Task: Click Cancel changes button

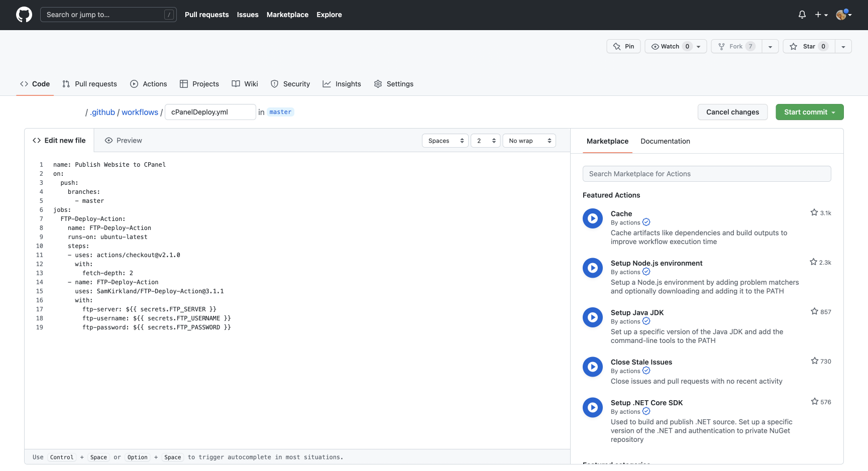Action: (732, 112)
